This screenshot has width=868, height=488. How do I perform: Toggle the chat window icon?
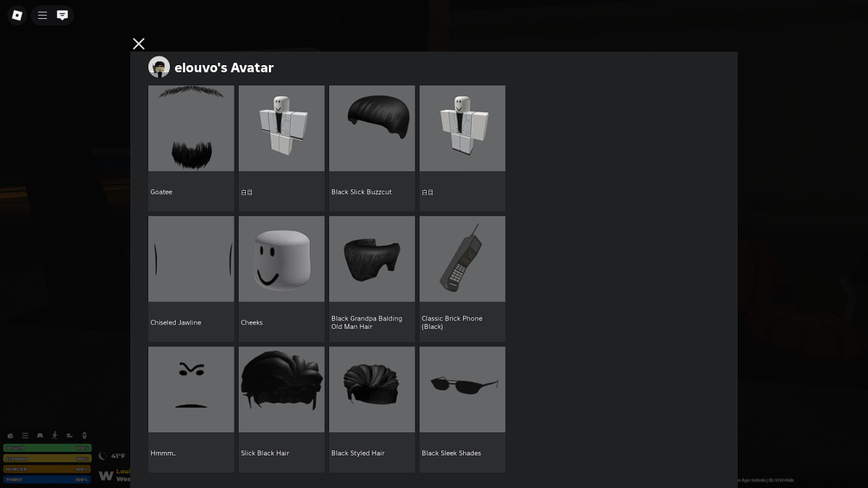tap(63, 15)
